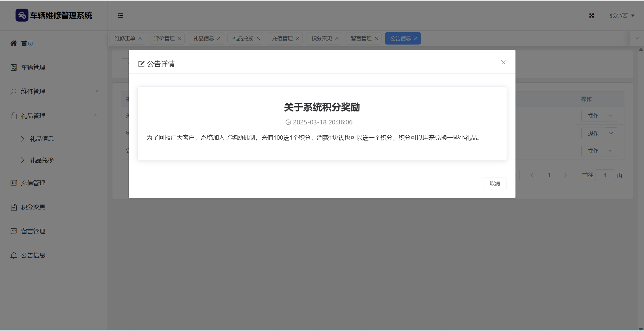This screenshot has width=644, height=331.
Task: Expand the 维修管理 submenu chevron
Action: click(96, 91)
